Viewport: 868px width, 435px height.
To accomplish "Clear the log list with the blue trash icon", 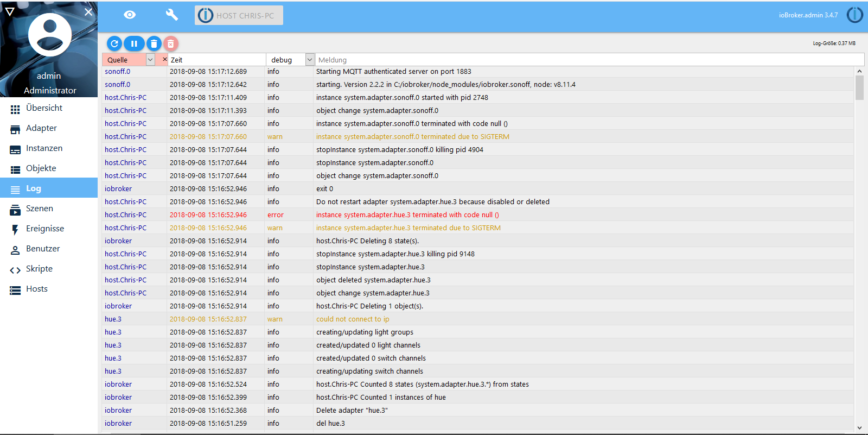I will (x=154, y=43).
